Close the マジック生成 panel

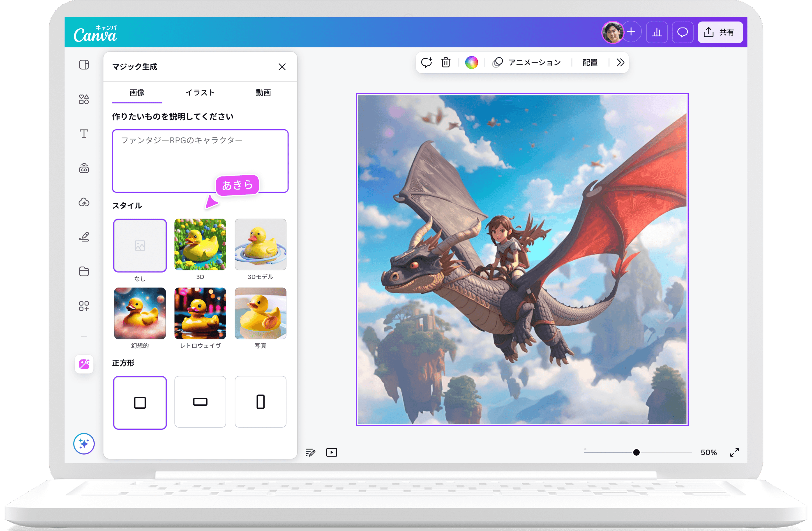[x=282, y=67]
